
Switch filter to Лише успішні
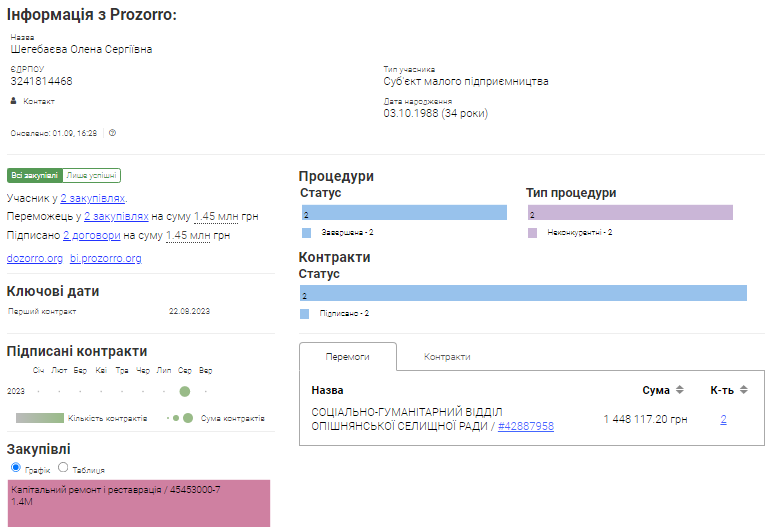91,175
